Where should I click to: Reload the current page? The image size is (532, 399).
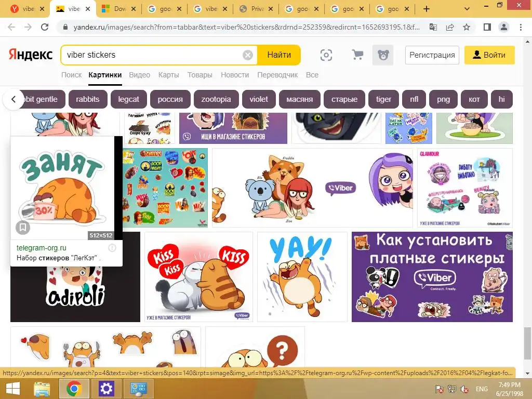pos(45,27)
